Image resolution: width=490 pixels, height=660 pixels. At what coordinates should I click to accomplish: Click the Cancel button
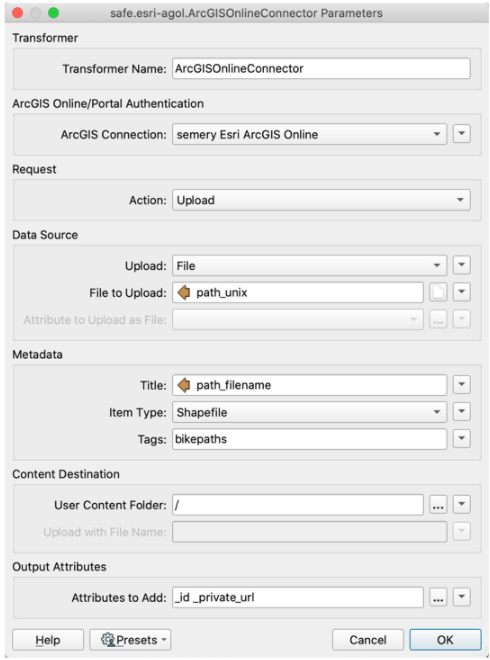point(368,640)
